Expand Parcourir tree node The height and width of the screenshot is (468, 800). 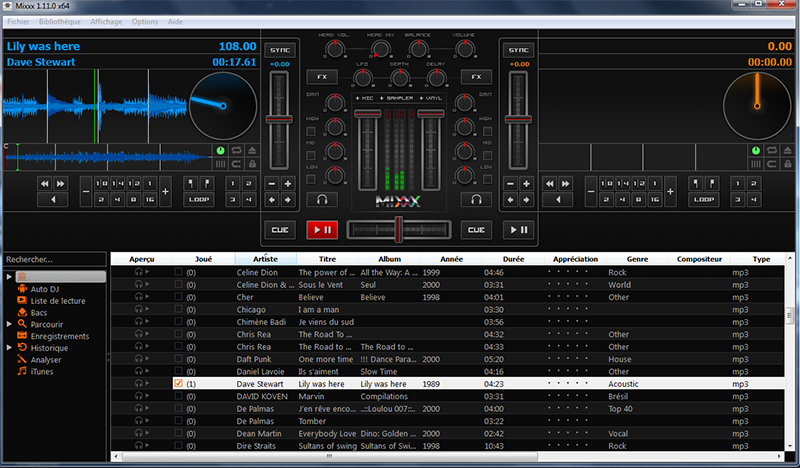(x=9, y=324)
